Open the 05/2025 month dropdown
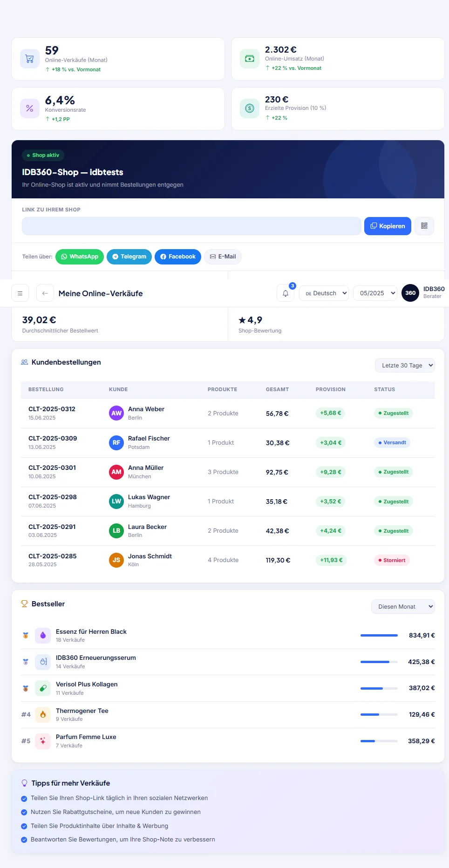This screenshot has height=868, width=449. point(375,293)
